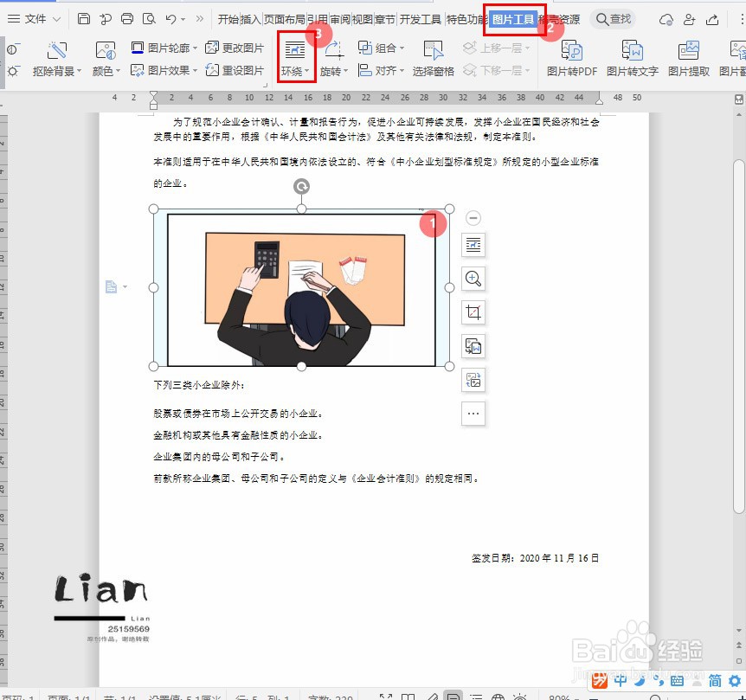Click the collaboration user icon

click(689, 20)
